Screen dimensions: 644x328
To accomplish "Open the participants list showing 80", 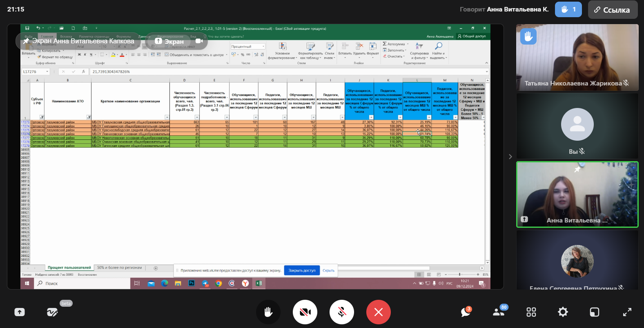I will pos(499,312).
